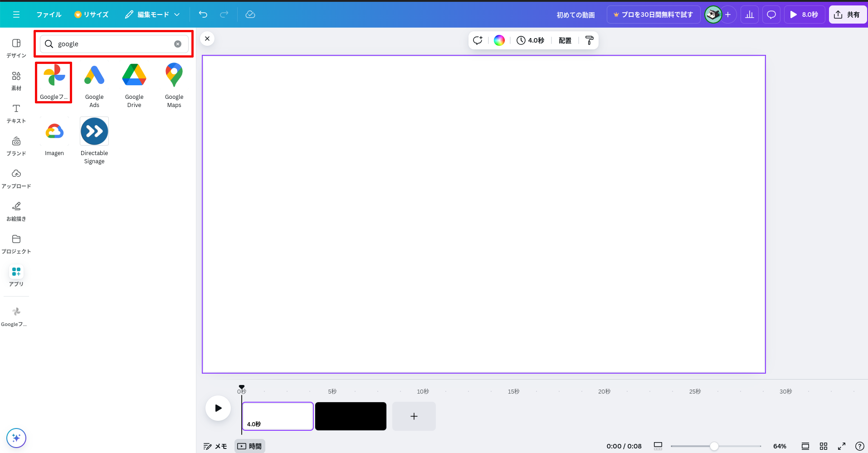Switch to grid view of pages
This screenshot has height=453, width=868.
tap(824, 446)
